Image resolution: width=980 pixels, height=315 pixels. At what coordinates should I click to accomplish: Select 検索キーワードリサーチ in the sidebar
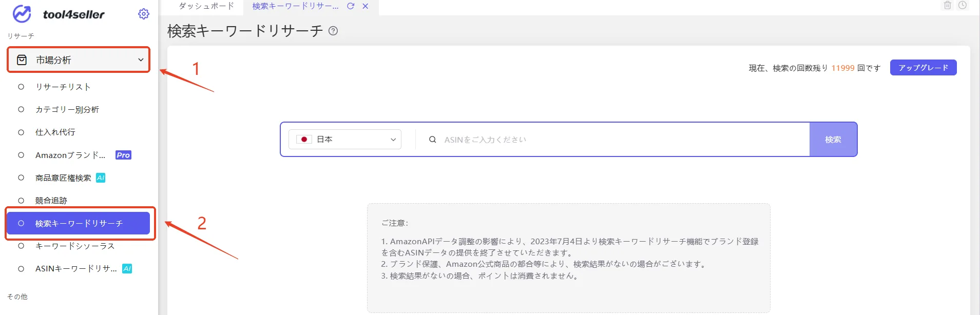(x=78, y=223)
